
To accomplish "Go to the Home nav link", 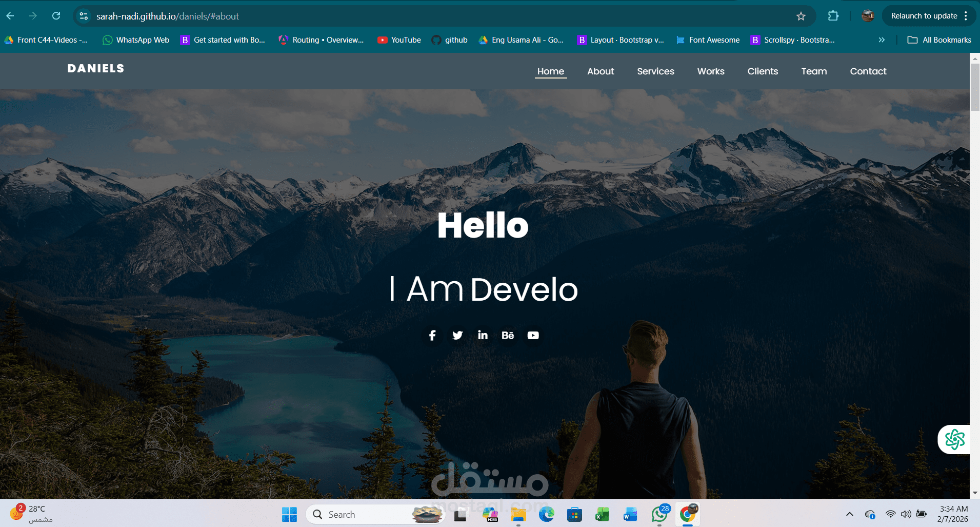I will tap(551, 71).
